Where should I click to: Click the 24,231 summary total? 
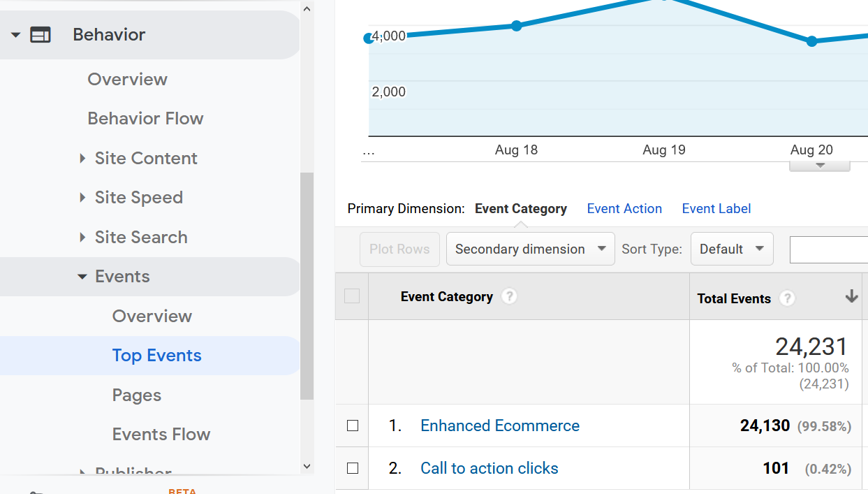[x=811, y=347]
